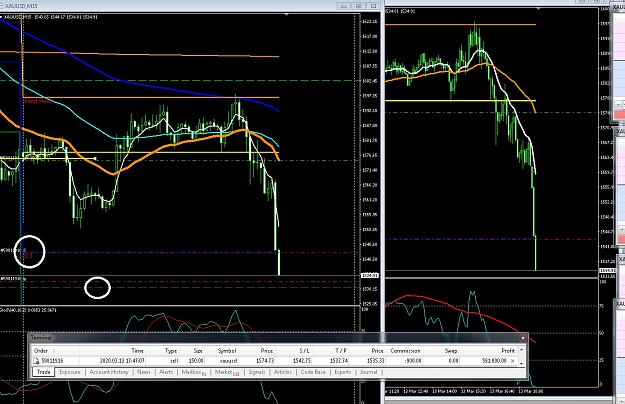Screen dimensions: 625x404
Task: Click the 'xauusd' symbol cell
Action: (228, 361)
